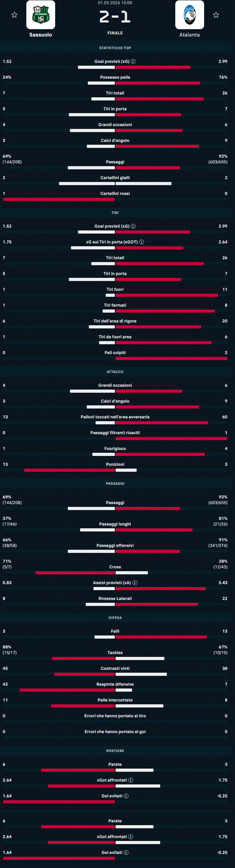Select the Statistiche Top section header
Screen dimensions: 235x868
(115, 48)
